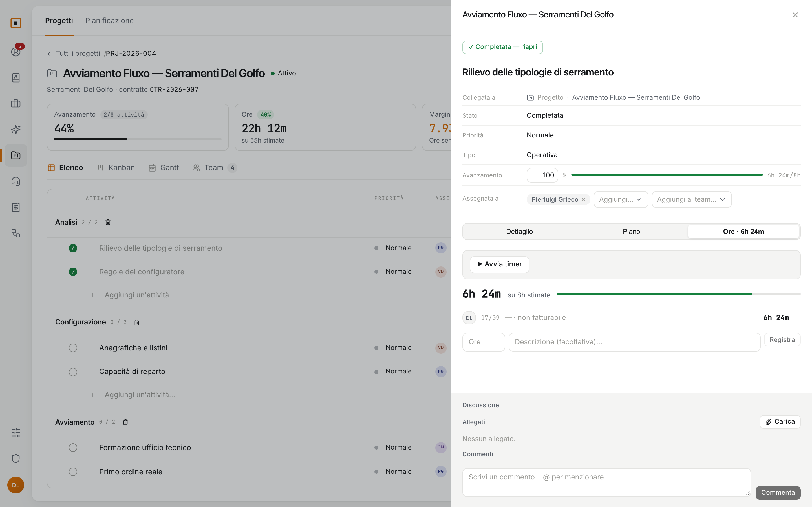
Task: Open the sliders settings icon in sidebar
Action: pyautogui.click(x=16, y=433)
